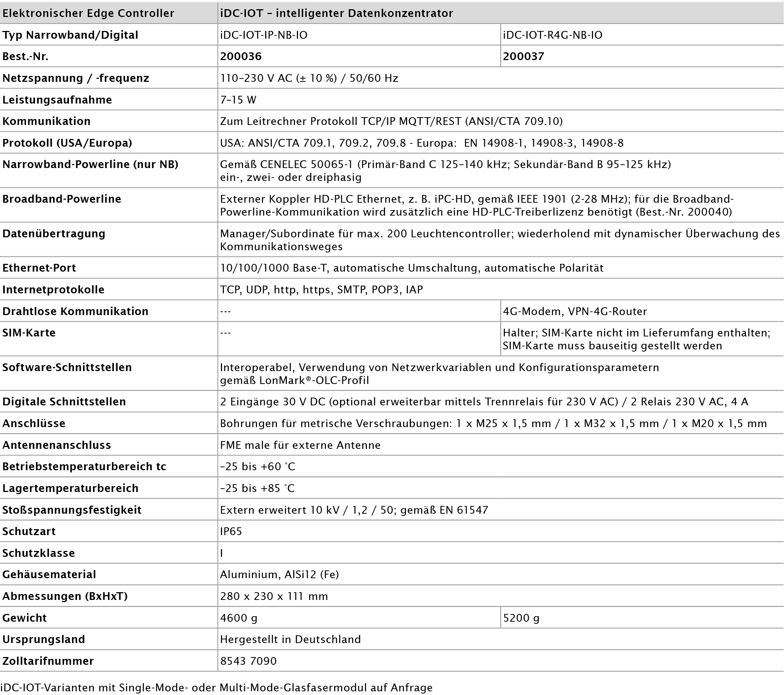Screen dimensions: 784x695
Task: Click the 'Lagertemperaturbereich' label
Action: (70, 488)
